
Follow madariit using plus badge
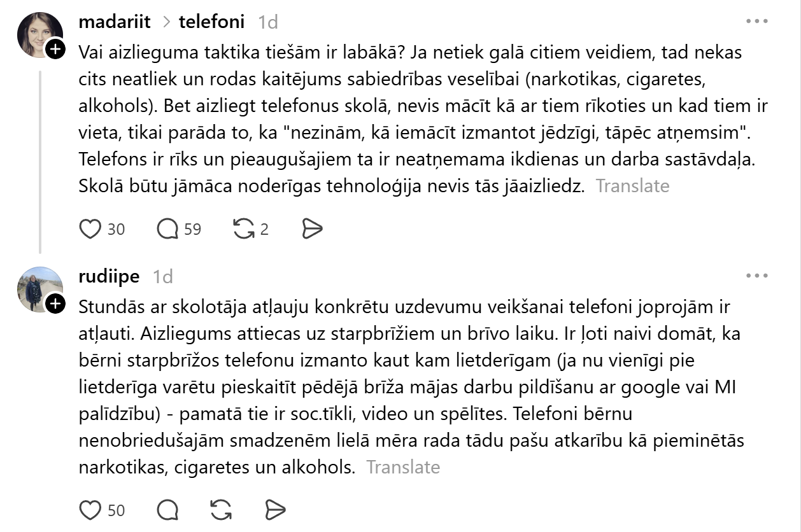[x=56, y=49]
